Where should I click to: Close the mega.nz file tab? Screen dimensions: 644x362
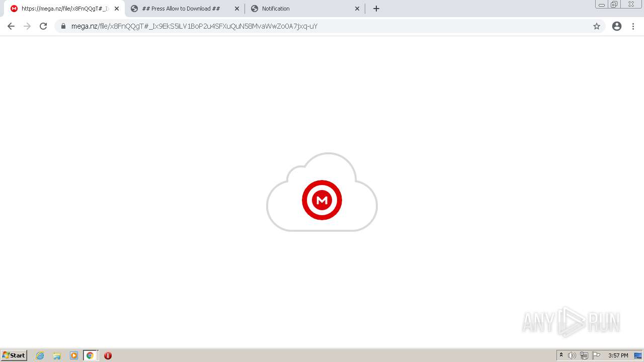(117, 9)
